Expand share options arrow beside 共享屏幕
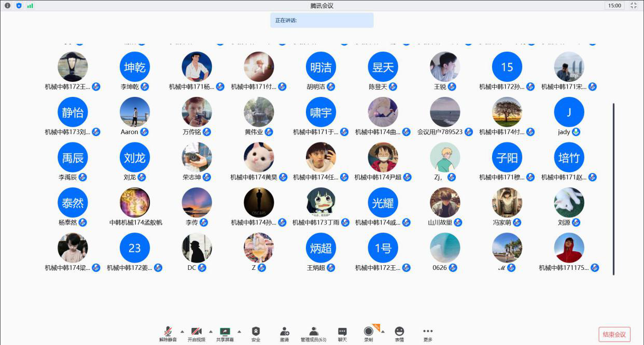 [x=239, y=332]
